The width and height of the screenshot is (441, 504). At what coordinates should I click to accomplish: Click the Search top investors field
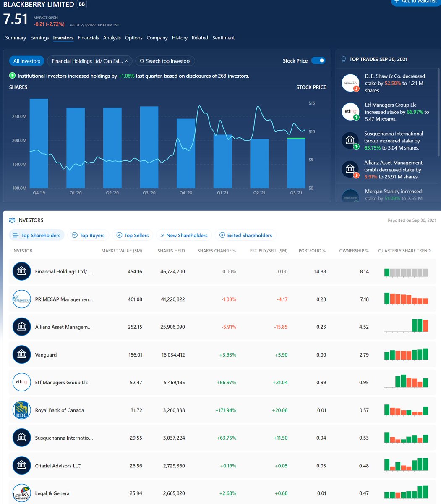165,61
